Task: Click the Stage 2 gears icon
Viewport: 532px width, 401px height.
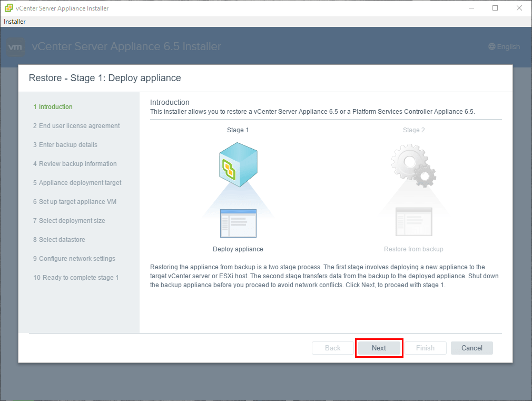Action: [413, 165]
